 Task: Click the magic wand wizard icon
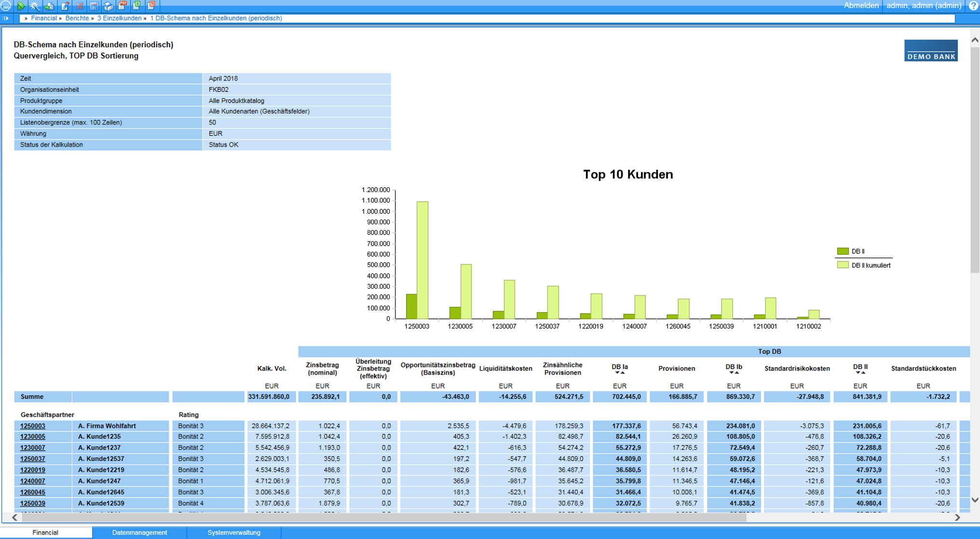point(35,6)
